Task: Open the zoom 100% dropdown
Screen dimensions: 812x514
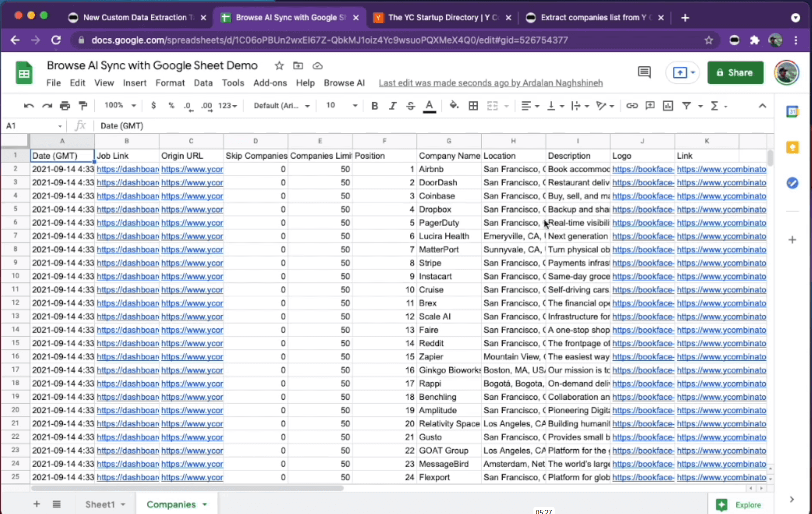Action: point(120,105)
